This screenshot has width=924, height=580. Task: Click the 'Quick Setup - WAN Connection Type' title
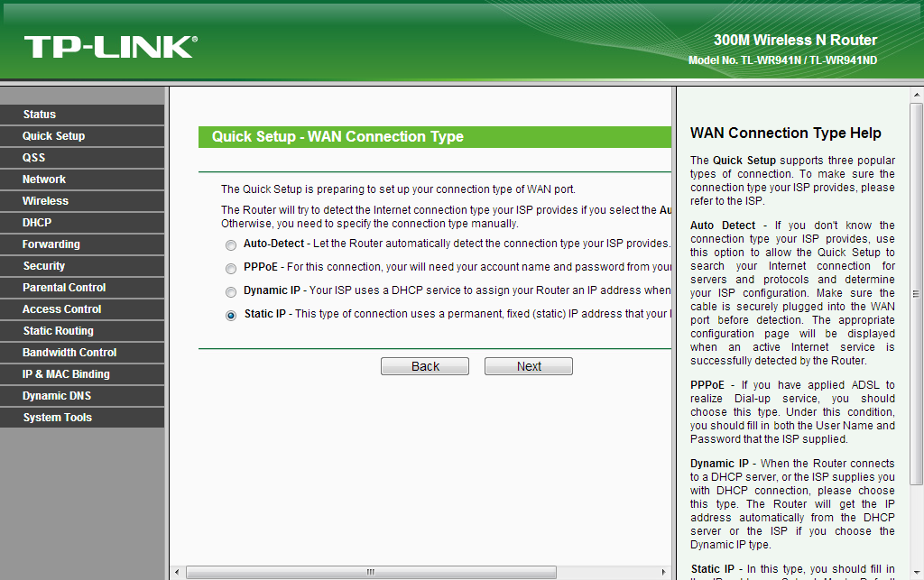click(x=337, y=136)
